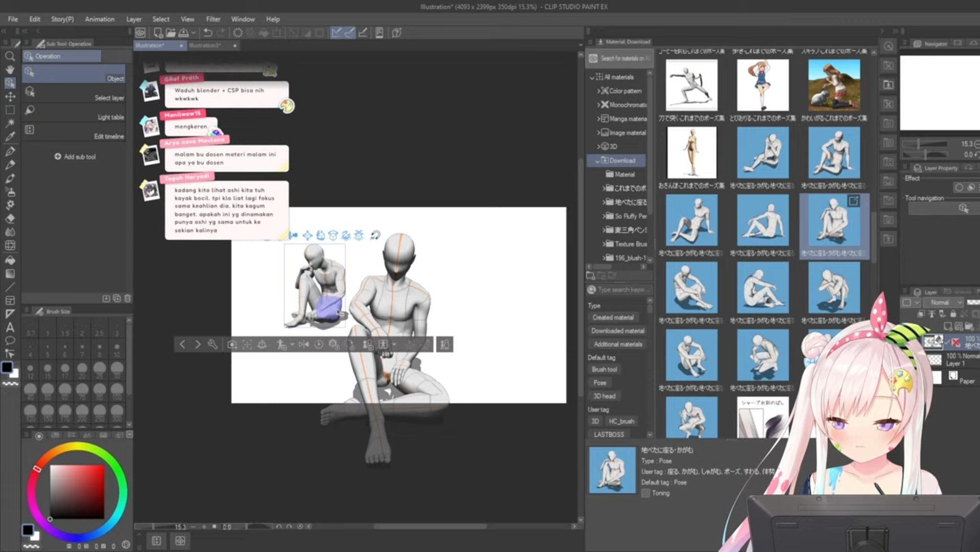Click the Clear (dotted circle) icon
Viewport: 980px width, 552px height.
point(238,33)
